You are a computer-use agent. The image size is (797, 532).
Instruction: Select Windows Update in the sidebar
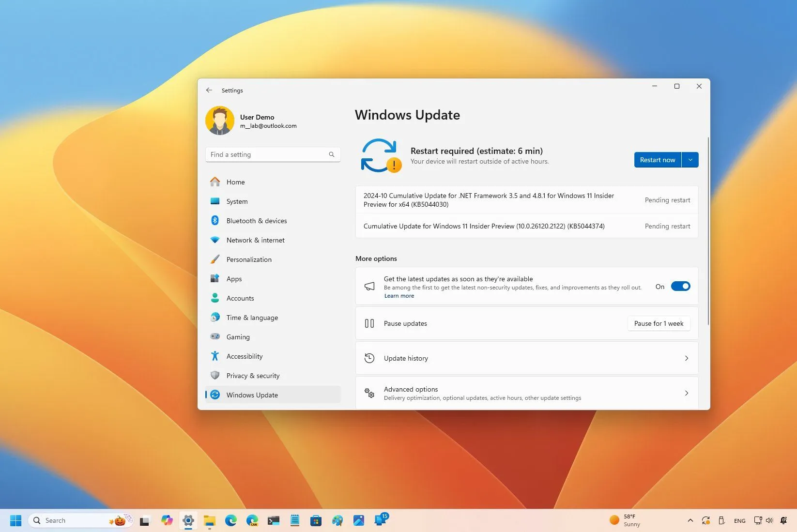273,395
